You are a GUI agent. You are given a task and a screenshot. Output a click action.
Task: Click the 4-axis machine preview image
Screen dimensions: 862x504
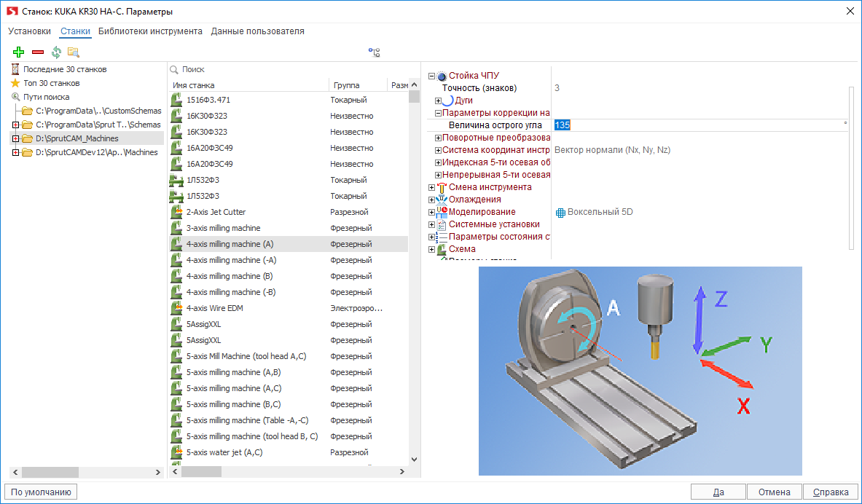coord(640,371)
